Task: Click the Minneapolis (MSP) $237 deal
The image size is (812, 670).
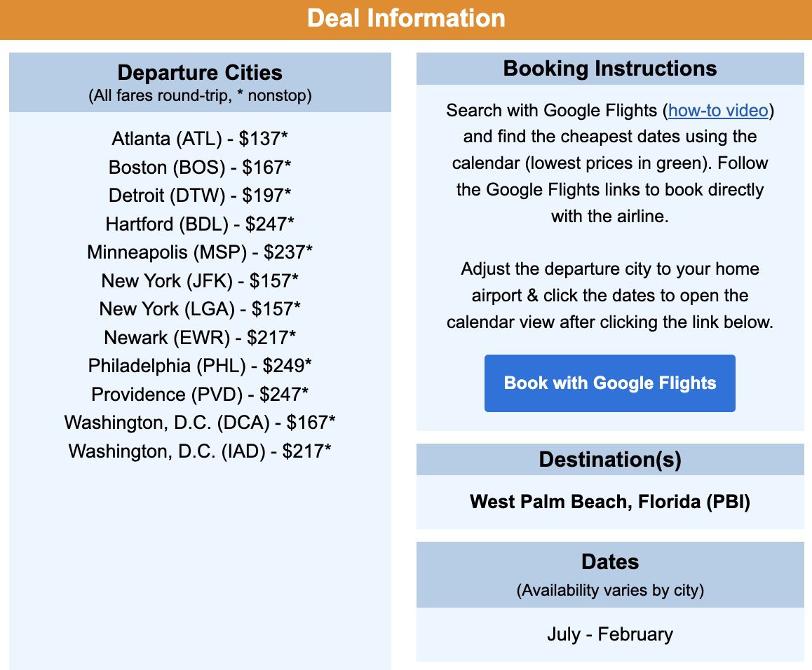Action: click(x=201, y=252)
